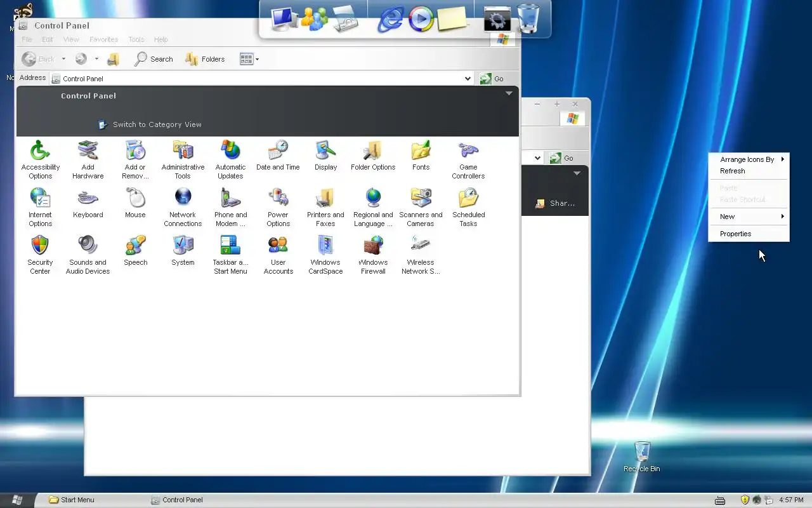Open the Forward history dropdown arrow
The image size is (812, 508).
click(96, 59)
